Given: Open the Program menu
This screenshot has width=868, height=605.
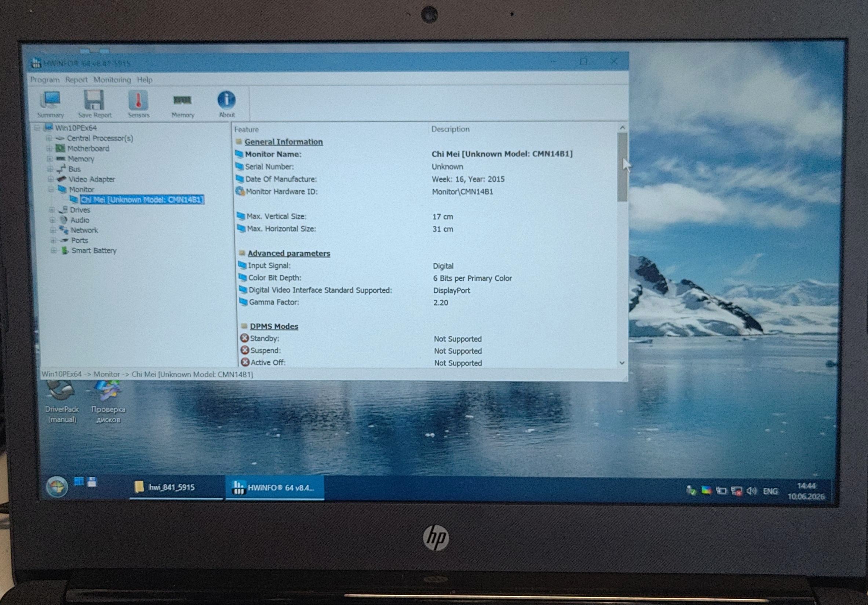Looking at the screenshot, I should click(x=45, y=80).
